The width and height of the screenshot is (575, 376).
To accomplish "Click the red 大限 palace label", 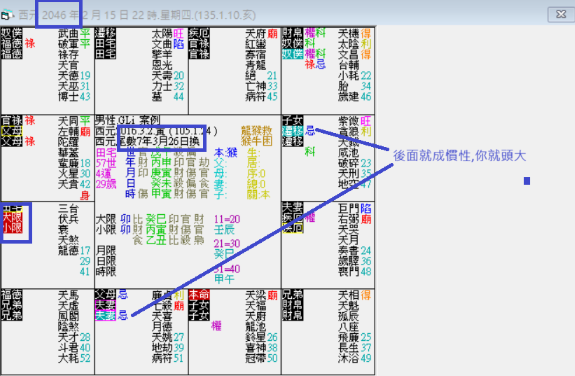I will point(12,217).
